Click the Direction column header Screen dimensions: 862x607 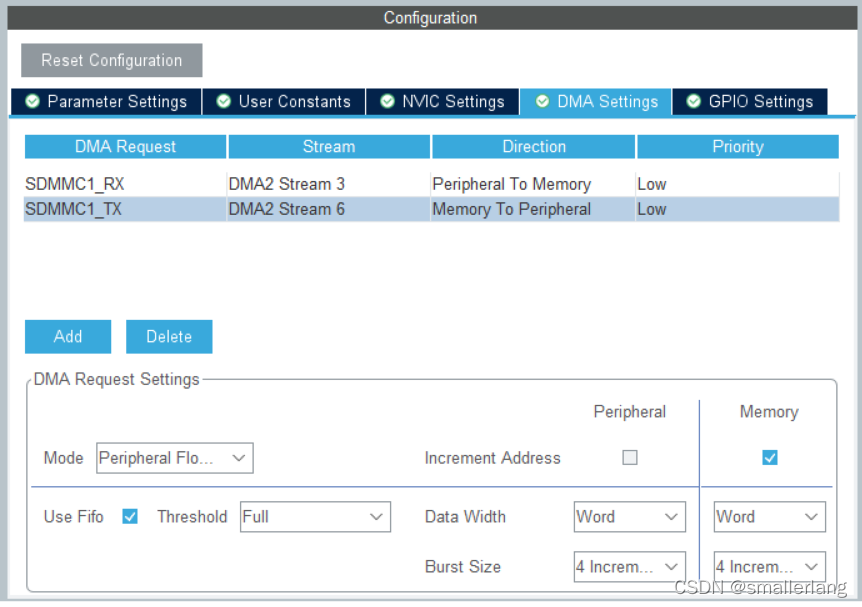click(x=534, y=147)
